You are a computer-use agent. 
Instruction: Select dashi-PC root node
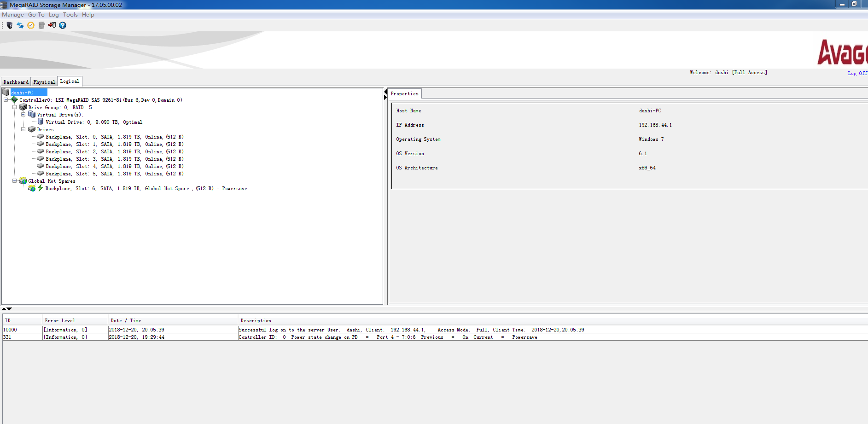tap(29, 93)
